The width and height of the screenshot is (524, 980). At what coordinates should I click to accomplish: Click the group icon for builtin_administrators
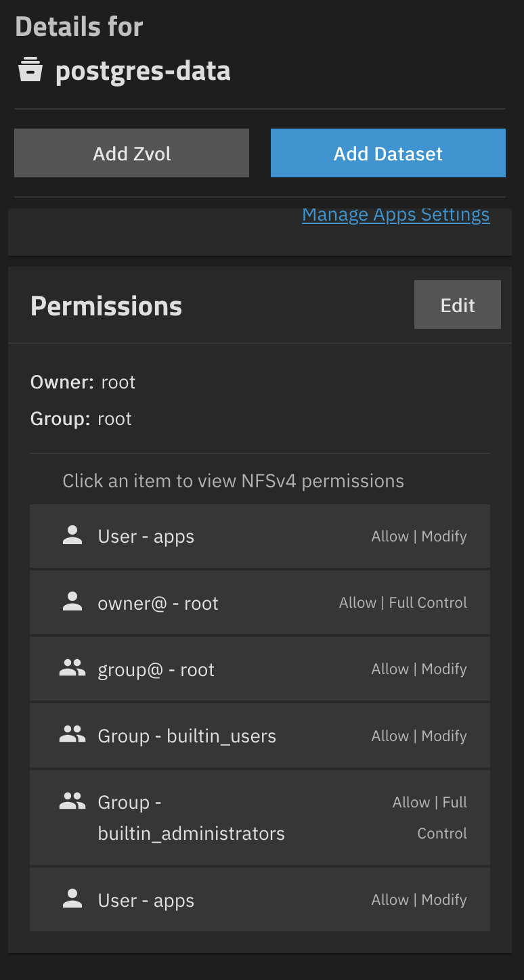coord(72,802)
